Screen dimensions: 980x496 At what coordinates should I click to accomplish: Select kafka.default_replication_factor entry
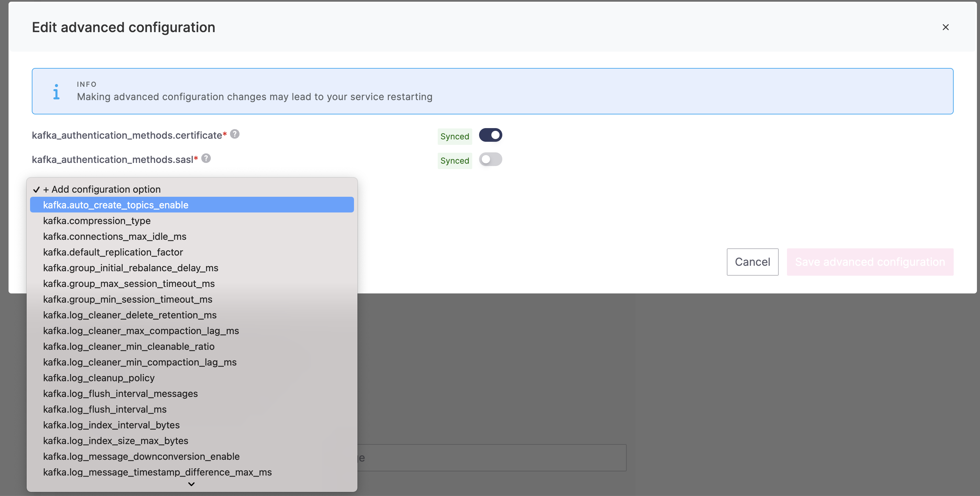pyautogui.click(x=113, y=252)
